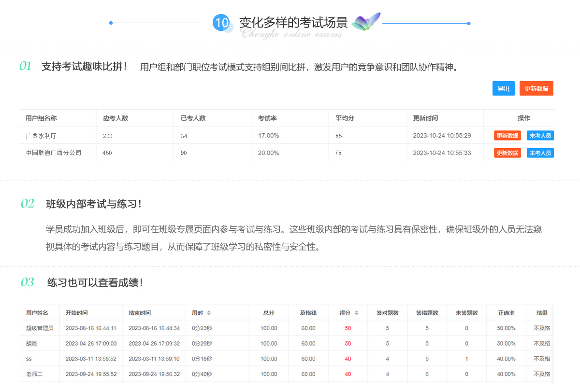Screen dimensions: 580x392
Task: Click the 中国联通广西分公司 group name cell
Action: tap(54, 153)
